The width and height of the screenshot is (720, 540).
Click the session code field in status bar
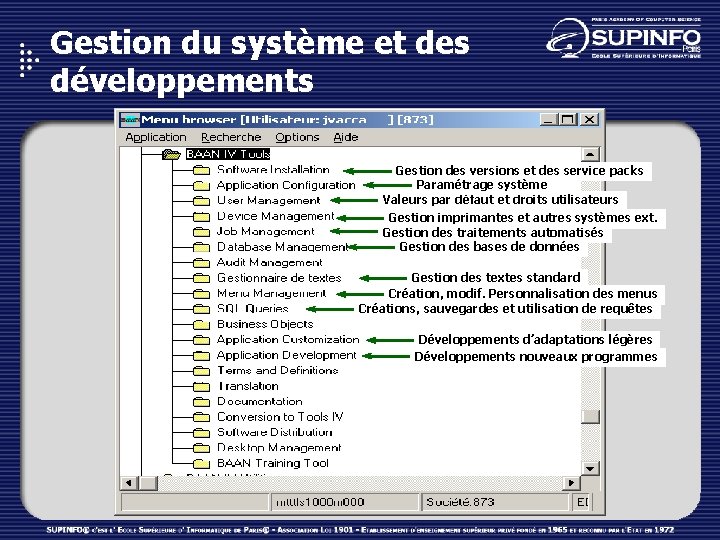(344, 502)
